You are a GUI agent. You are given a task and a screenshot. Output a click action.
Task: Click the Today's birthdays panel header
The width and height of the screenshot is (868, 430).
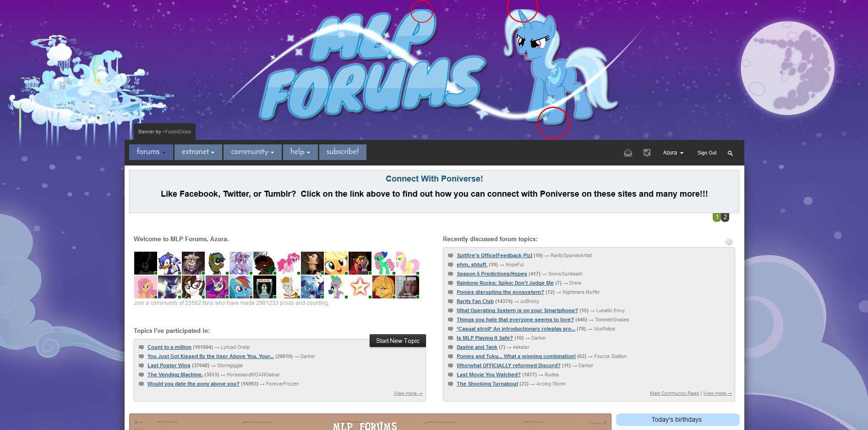tap(677, 419)
